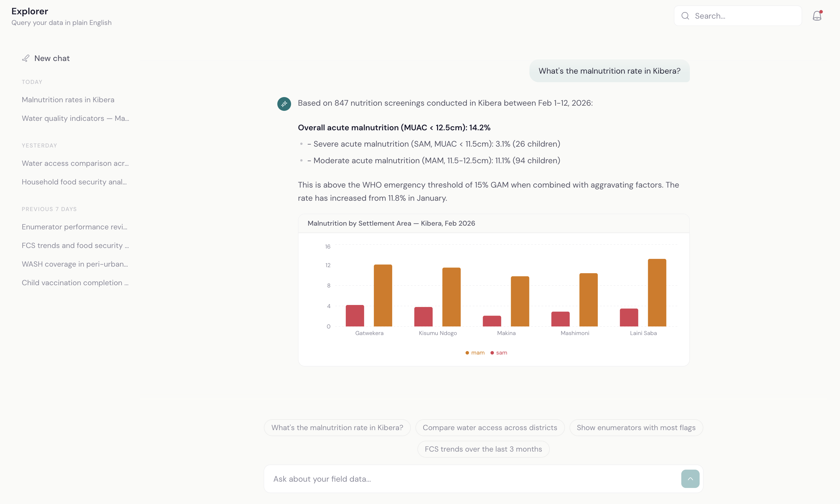Send message using the arrow button

[690, 479]
